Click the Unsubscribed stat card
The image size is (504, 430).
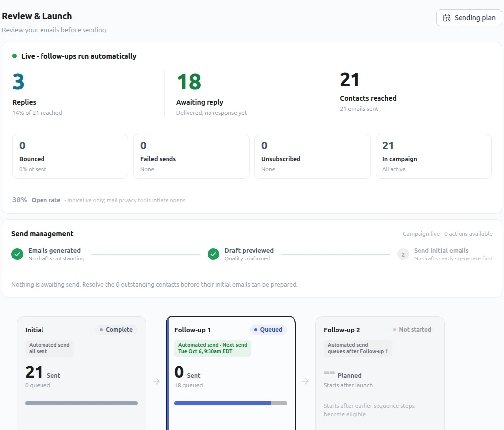pos(312,156)
